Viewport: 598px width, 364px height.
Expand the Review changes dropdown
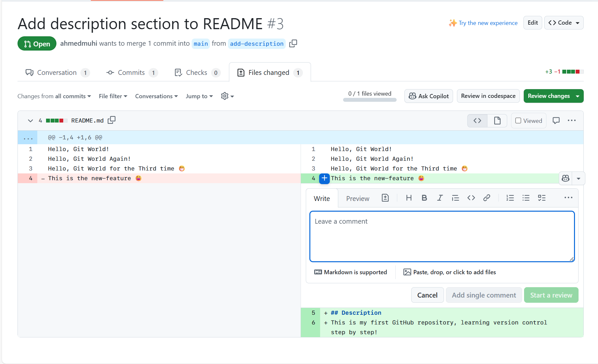tap(578, 96)
